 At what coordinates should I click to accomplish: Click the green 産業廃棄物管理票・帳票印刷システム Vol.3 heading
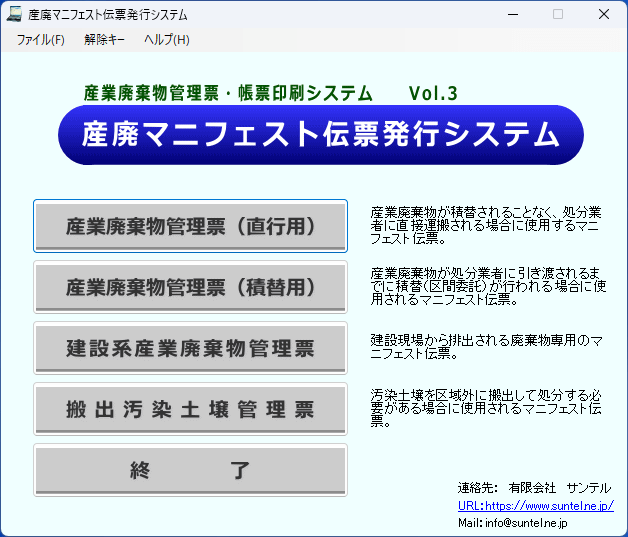coord(270,93)
